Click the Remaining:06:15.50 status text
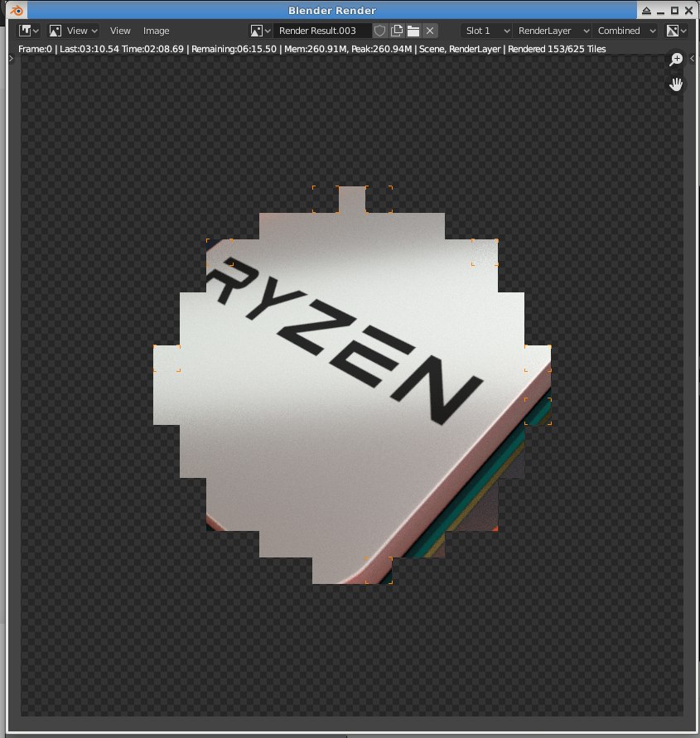The height and width of the screenshot is (738, 700). coord(234,49)
